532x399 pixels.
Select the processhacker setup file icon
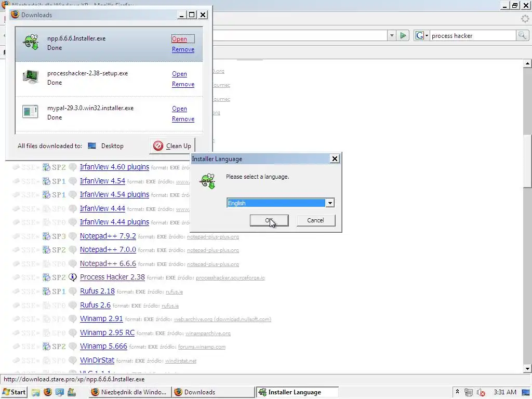pyautogui.click(x=31, y=77)
